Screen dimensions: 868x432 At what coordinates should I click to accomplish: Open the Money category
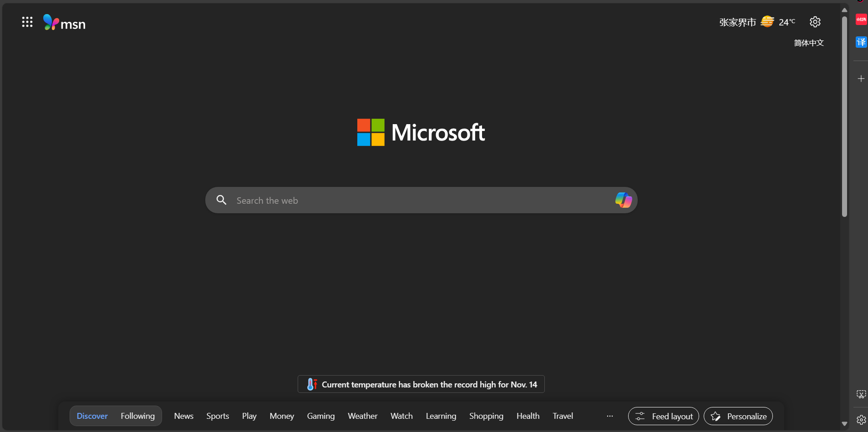(x=282, y=416)
